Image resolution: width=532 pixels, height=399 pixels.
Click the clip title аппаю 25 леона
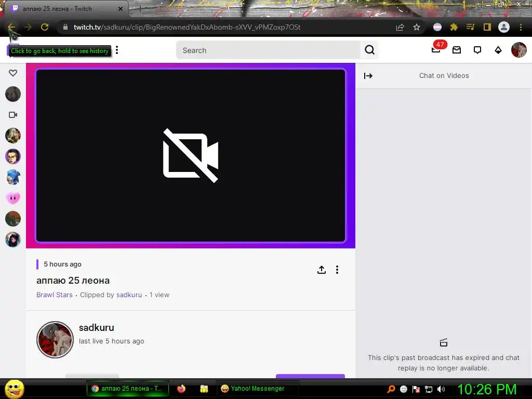73,280
